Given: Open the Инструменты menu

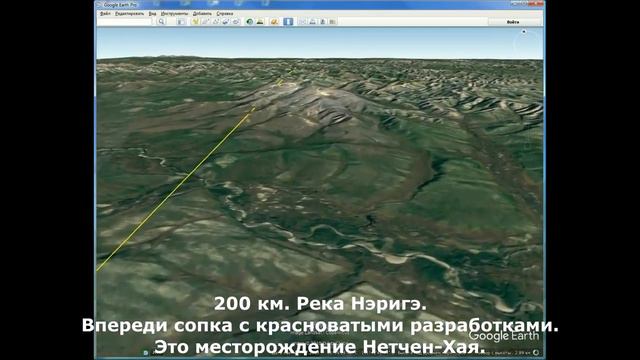Looking at the screenshot, I should [x=174, y=13].
